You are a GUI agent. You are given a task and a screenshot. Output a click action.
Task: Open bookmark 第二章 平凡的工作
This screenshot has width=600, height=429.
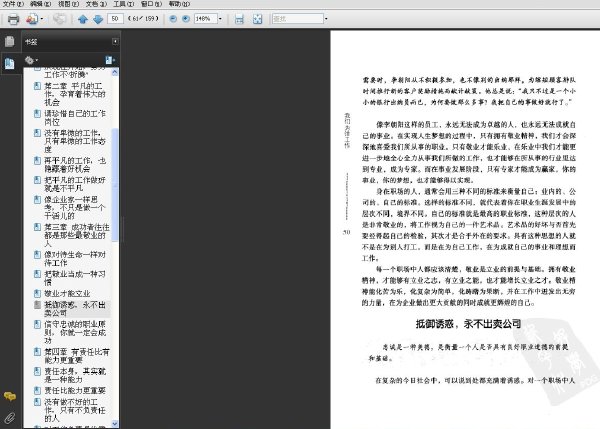(75, 94)
